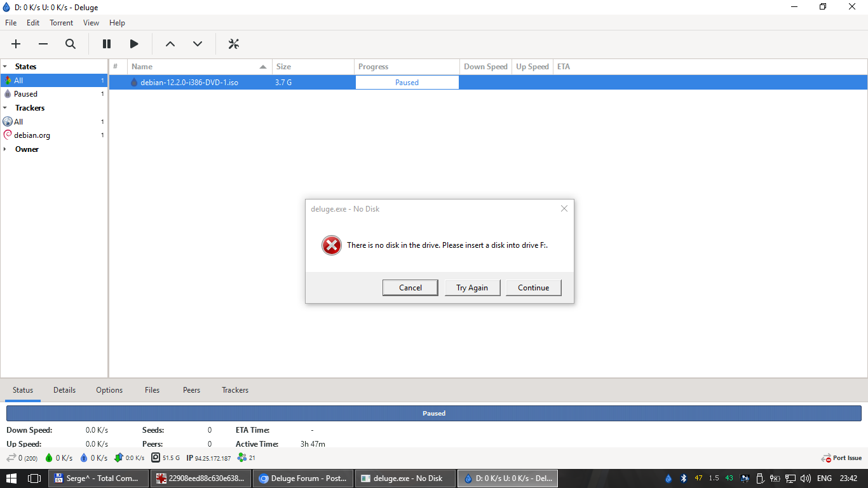Open volume speaker tray icon
The width and height of the screenshot is (868, 488).
[x=806, y=478]
